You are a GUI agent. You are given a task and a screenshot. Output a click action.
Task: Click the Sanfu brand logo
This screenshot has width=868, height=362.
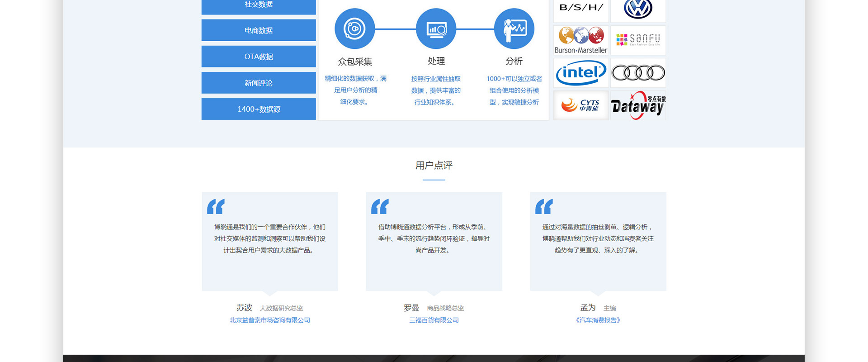[638, 40]
